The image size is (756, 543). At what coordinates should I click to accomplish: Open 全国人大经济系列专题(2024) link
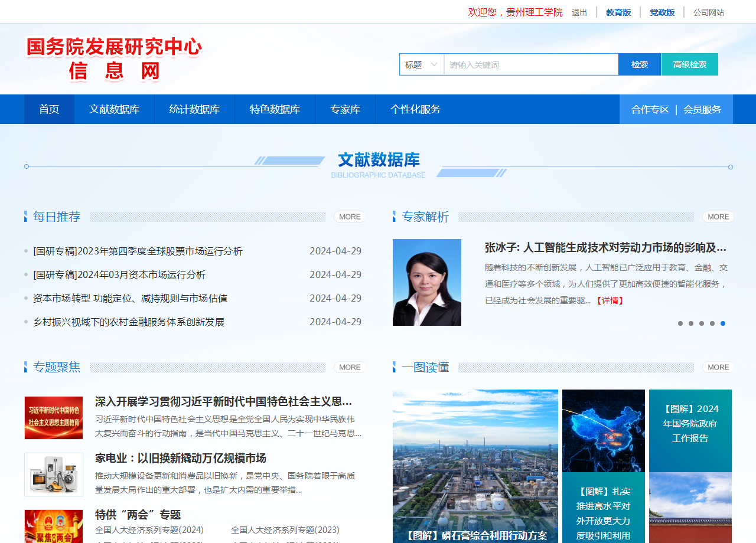point(149,530)
